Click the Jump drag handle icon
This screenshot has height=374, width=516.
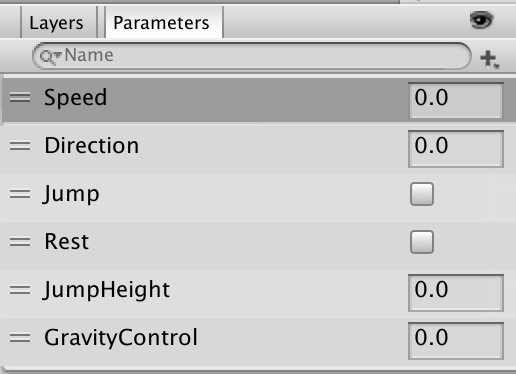tap(20, 194)
